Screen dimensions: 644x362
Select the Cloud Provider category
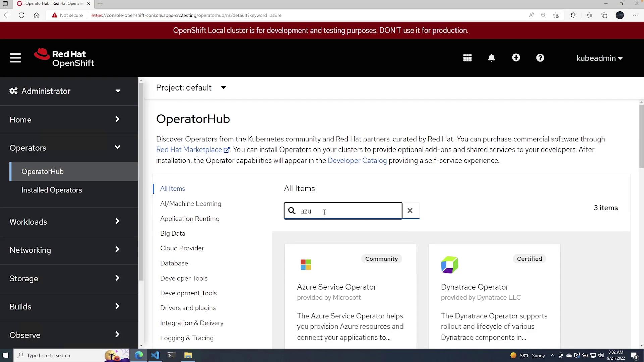tap(182, 248)
